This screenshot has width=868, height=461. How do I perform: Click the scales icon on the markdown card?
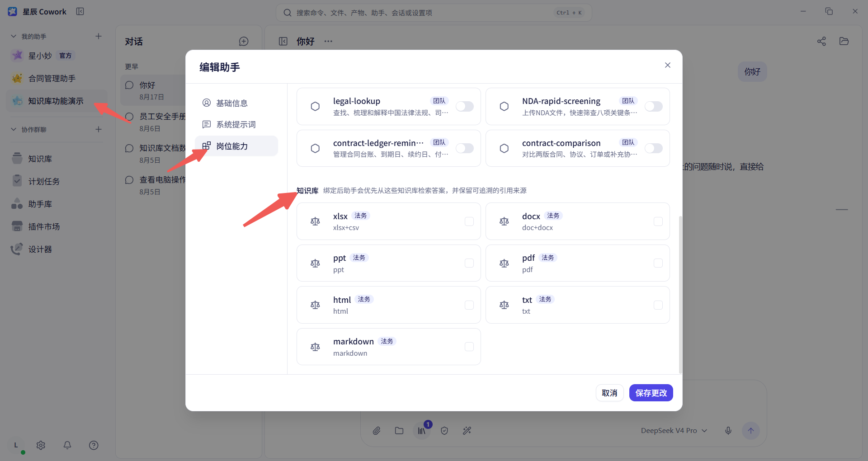click(x=315, y=347)
